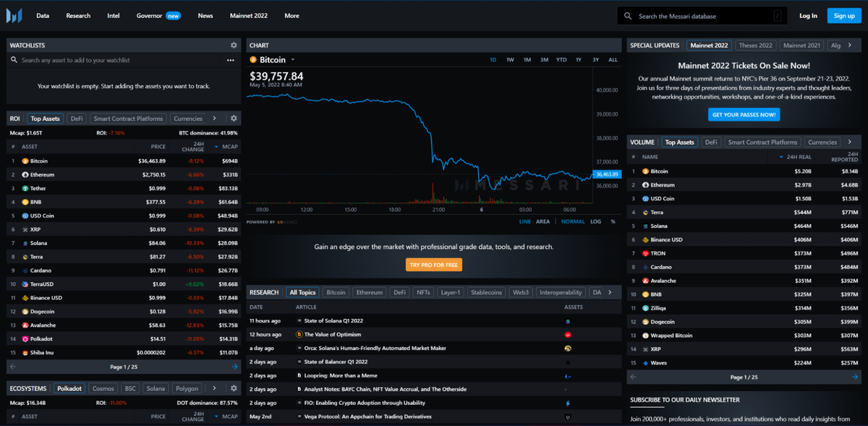Viewport: 868px width, 426px height.
Task: Go to previous page arrow in Volume table
Action: point(634,377)
